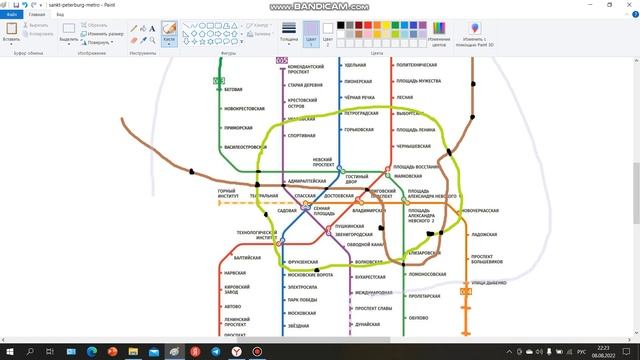Choose the red color swatch
Image resolution: width=640 pixels, height=360 pixels.
pyautogui.click(x=368, y=25)
